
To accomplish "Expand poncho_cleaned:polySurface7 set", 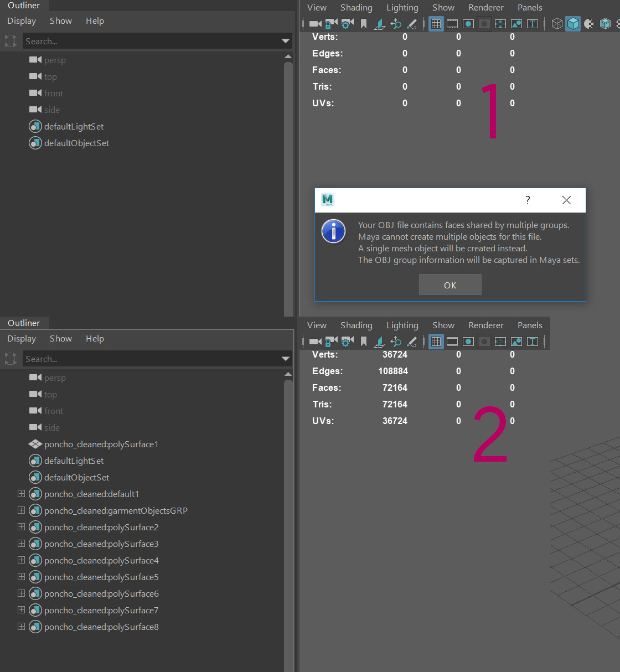I will (21, 609).
